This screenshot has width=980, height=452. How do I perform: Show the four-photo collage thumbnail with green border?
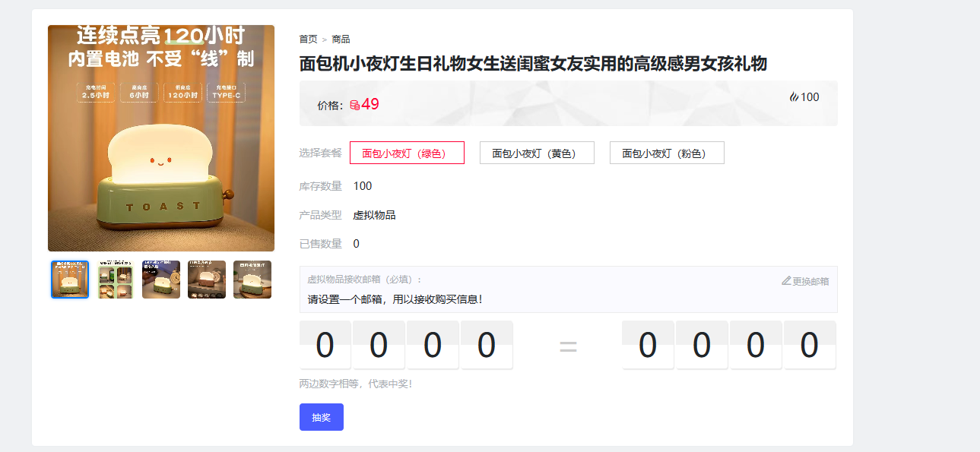pos(116,280)
